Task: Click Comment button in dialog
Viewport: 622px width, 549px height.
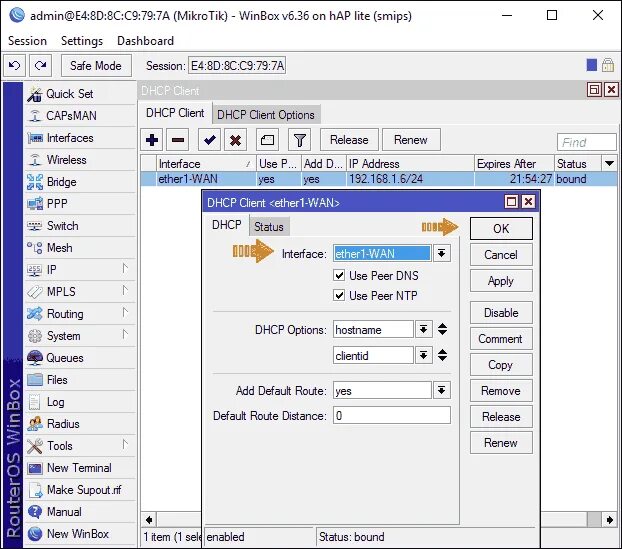Action: [x=501, y=339]
